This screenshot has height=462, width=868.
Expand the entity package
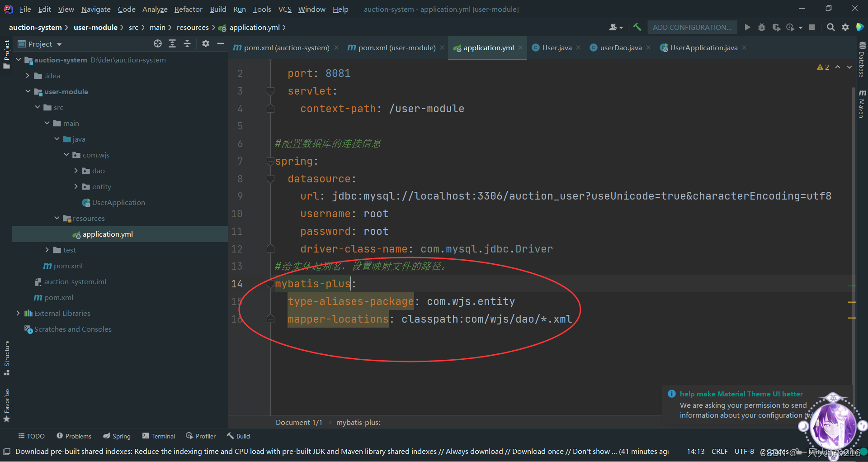75,186
